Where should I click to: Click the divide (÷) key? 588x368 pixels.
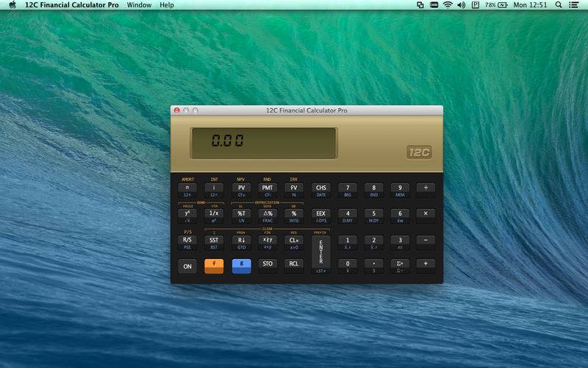(426, 191)
